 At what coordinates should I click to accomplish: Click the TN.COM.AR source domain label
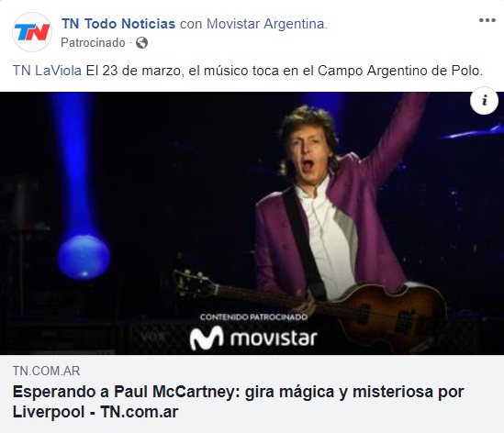point(46,371)
